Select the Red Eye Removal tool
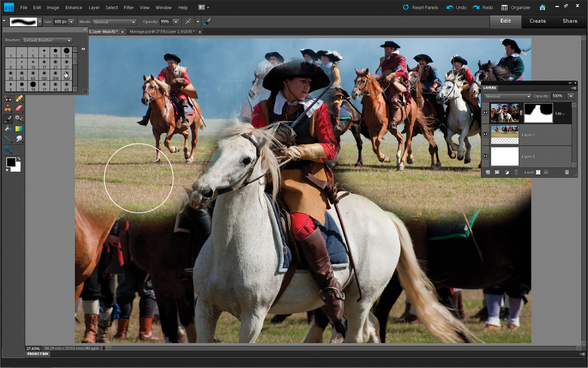The image size is (588, 368). [x=8, y=98]
